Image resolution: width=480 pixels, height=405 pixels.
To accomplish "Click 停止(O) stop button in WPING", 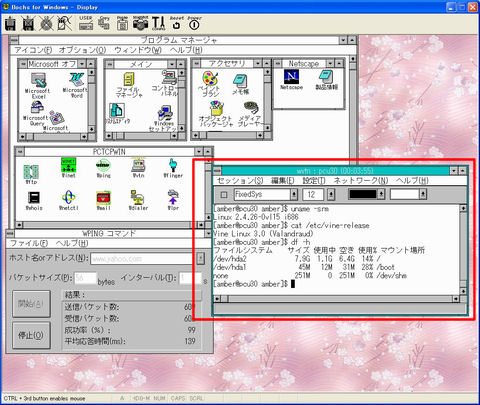I will [x=31, y=335].
